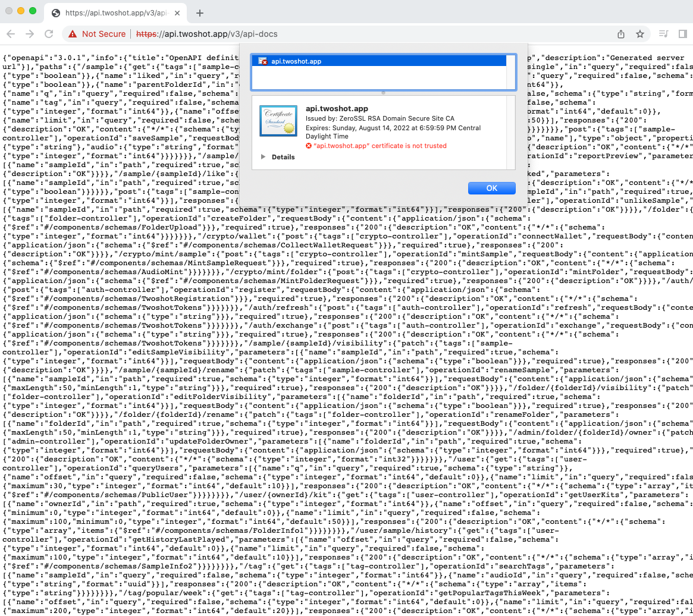Open the reading list icon
693x616 pixels.
(x=663, y=34)
